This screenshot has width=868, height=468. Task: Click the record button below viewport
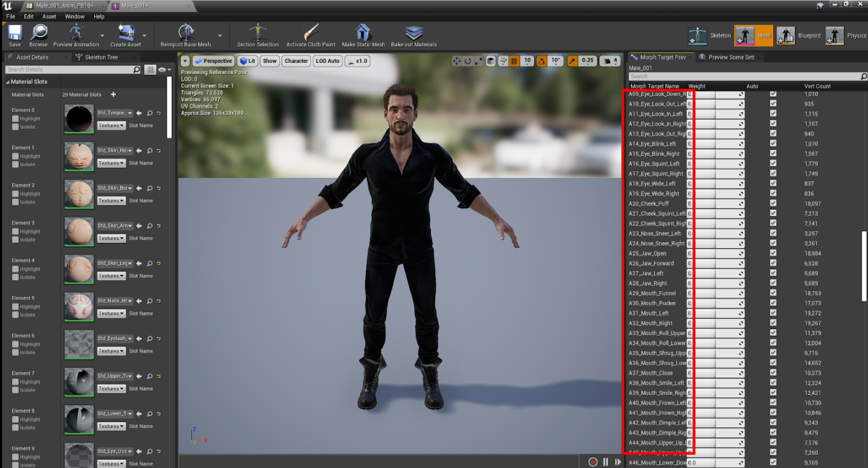tap(593, 462)
